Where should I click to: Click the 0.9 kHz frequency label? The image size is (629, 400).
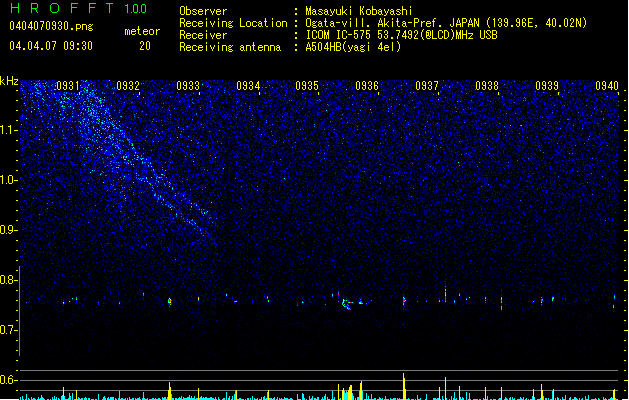pos(8,230)
